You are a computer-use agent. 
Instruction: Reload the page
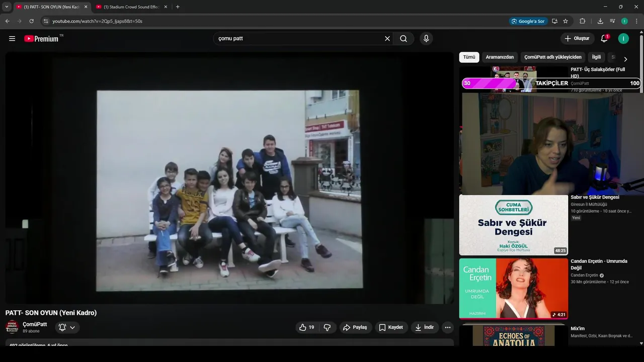(x=31, y=21)
